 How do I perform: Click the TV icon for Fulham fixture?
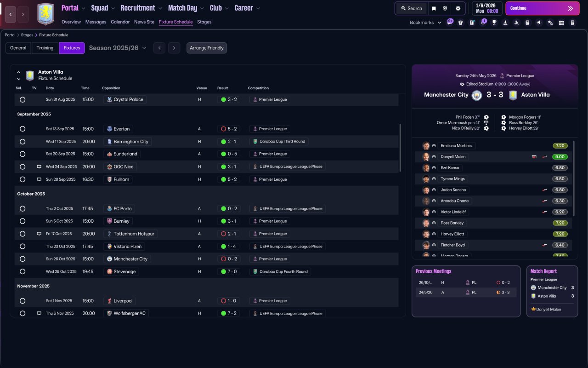click(39, 179)
